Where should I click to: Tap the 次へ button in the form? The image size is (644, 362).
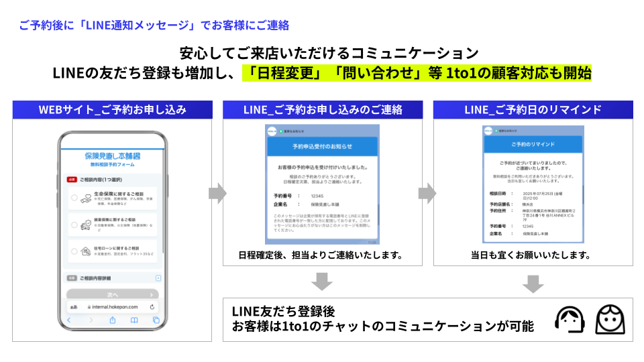pos(113,294)
